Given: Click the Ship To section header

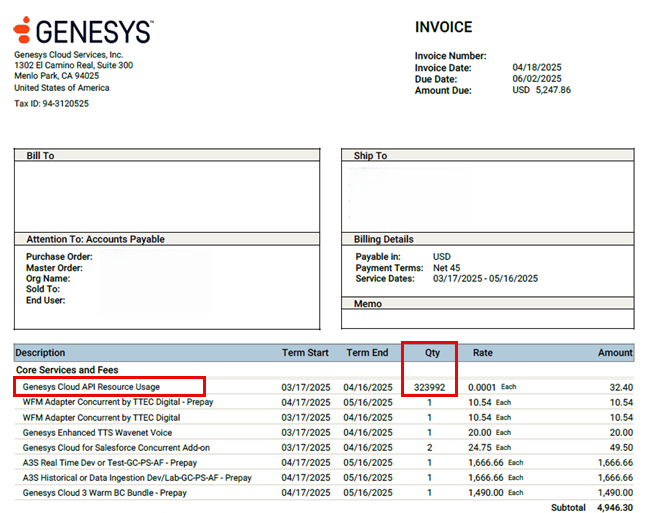Looking at the screenshot, I should [x=370, y=156].
